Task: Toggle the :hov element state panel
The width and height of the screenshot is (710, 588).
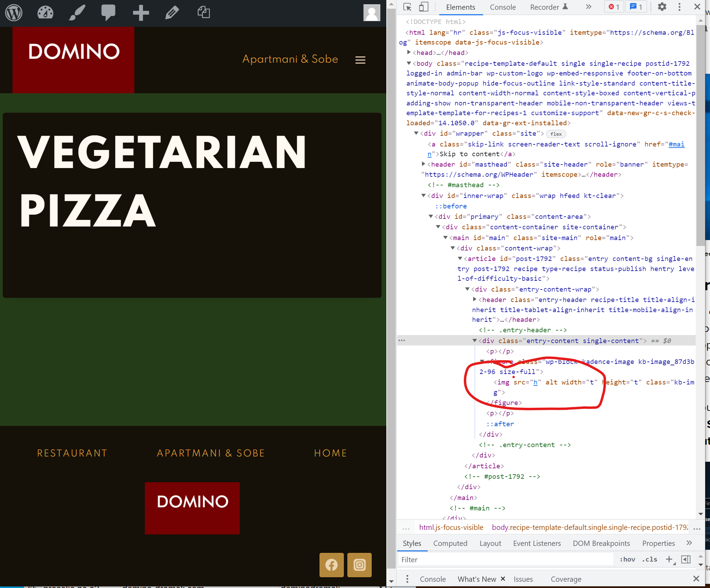Action: click(628, 559)
